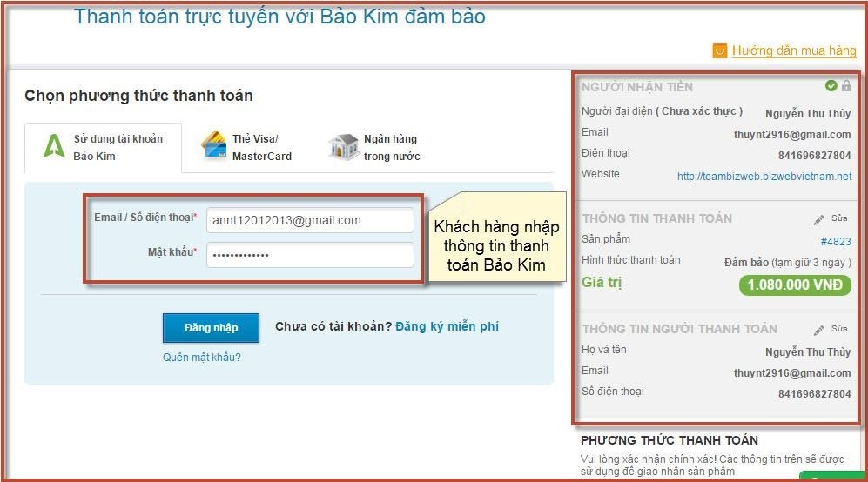Click the name Nguyễn Thu Thủy beside Họ và tên
Image resolution: width=868 pixels, height=482 pixels.
click(808, 352)
